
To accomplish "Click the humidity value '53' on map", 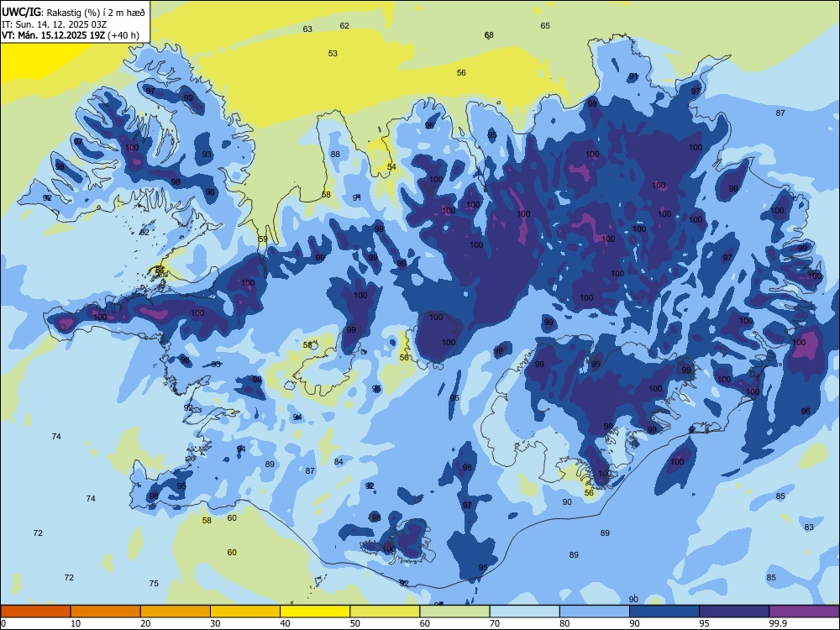I will 333,54.
